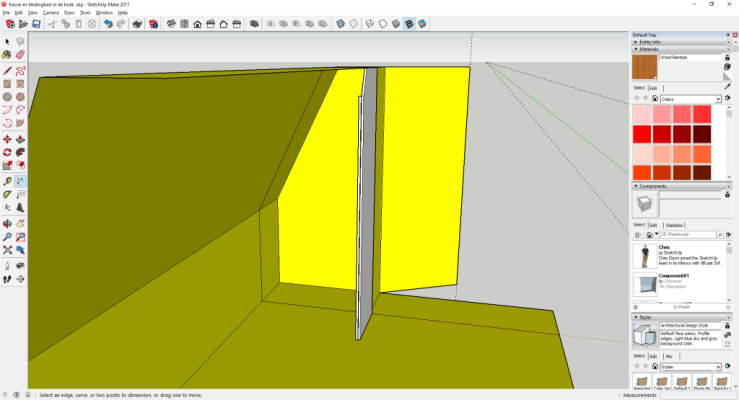Screen dimensions: 739x400
Task: Select the arrow Select tool
Action: 8,41
